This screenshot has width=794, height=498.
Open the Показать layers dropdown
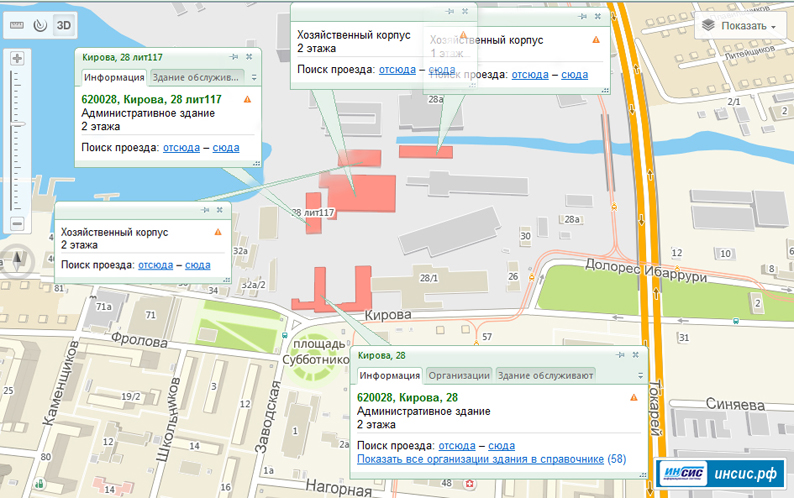point(740,26)
